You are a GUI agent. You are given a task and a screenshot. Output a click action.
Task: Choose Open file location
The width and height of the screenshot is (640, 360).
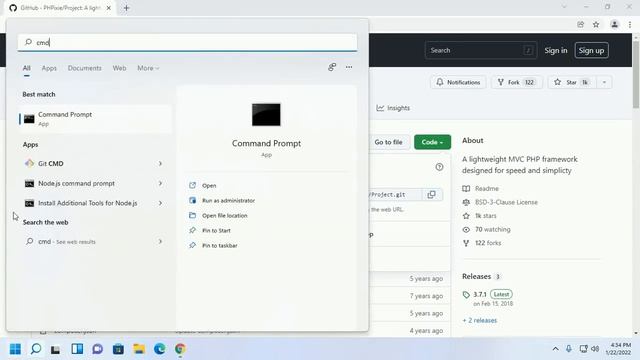click(224, 216)
